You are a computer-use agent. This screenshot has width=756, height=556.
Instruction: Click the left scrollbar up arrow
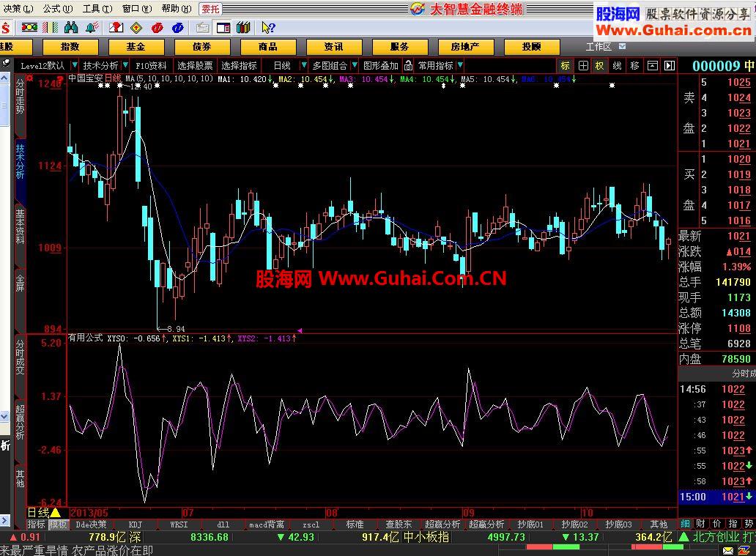tap(4, 78)
